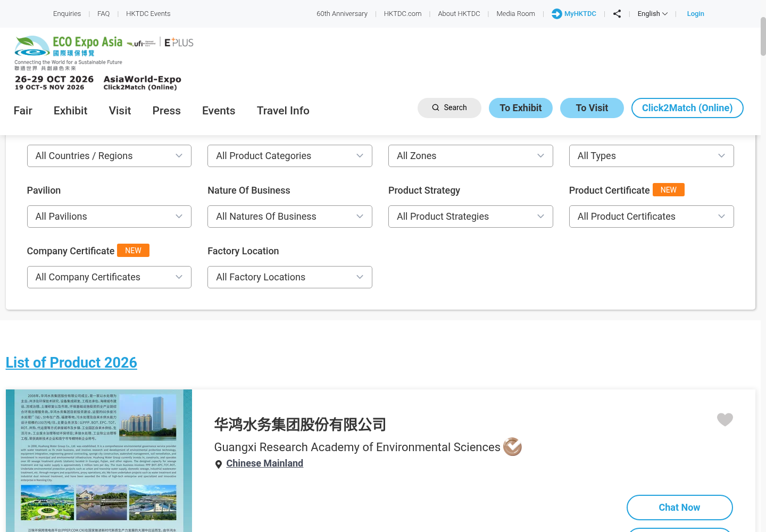Open the Exhibit menu
This screenshot has height=532, width=766.
coord(70,111)
